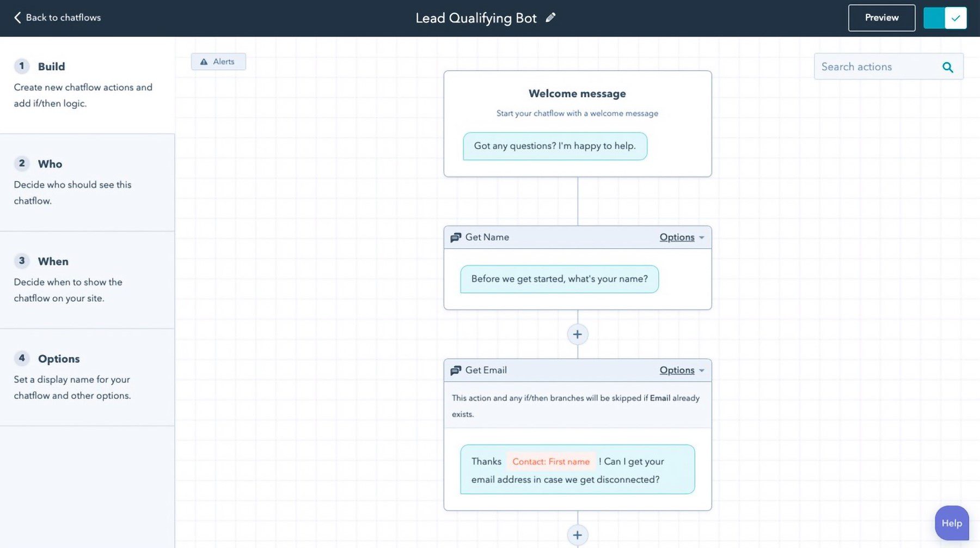Open the Options step in the sidebar
Screen dimensions: 980x548
pos(59,358)
